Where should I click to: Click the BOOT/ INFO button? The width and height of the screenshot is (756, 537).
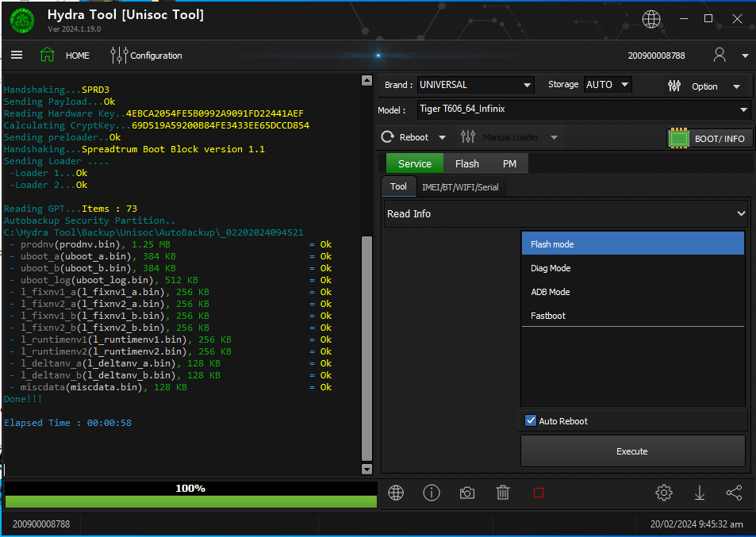709,138
